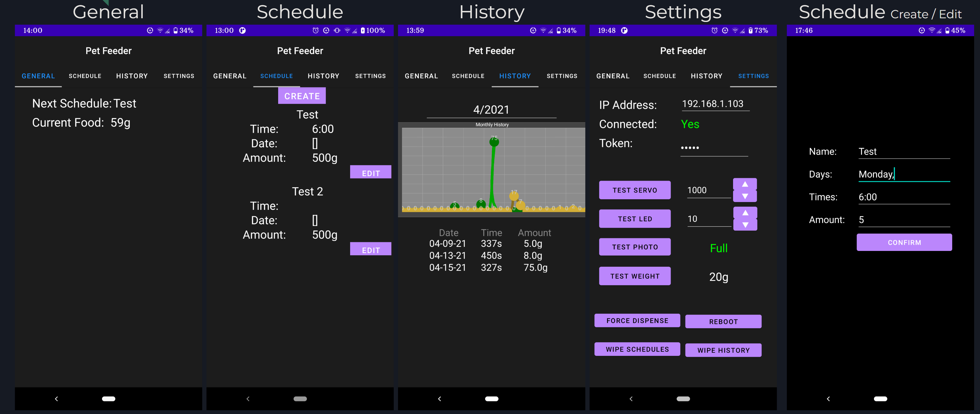Confirm the schedule edit

pos(904,243)
